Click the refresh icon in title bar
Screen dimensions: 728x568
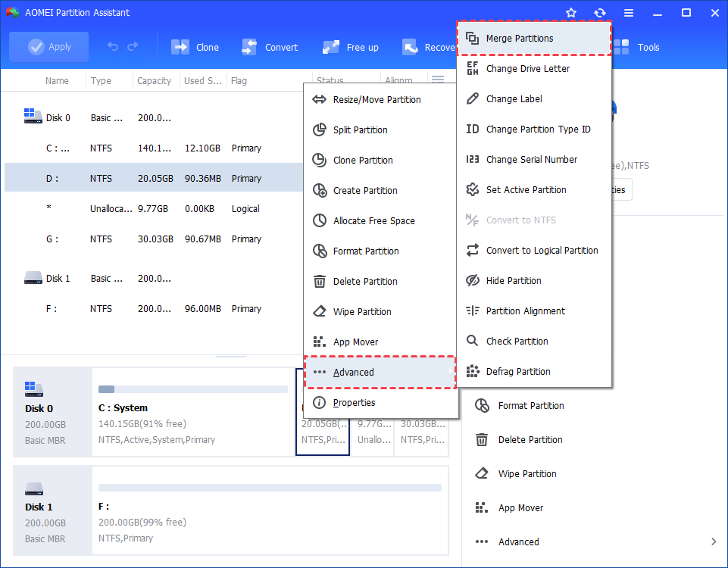pos(600,13)
